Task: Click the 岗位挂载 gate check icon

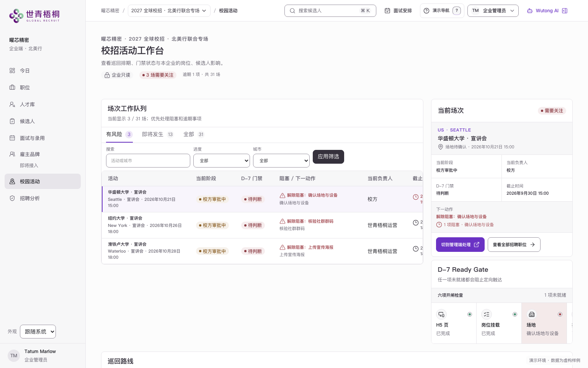Action: point(487,314)
